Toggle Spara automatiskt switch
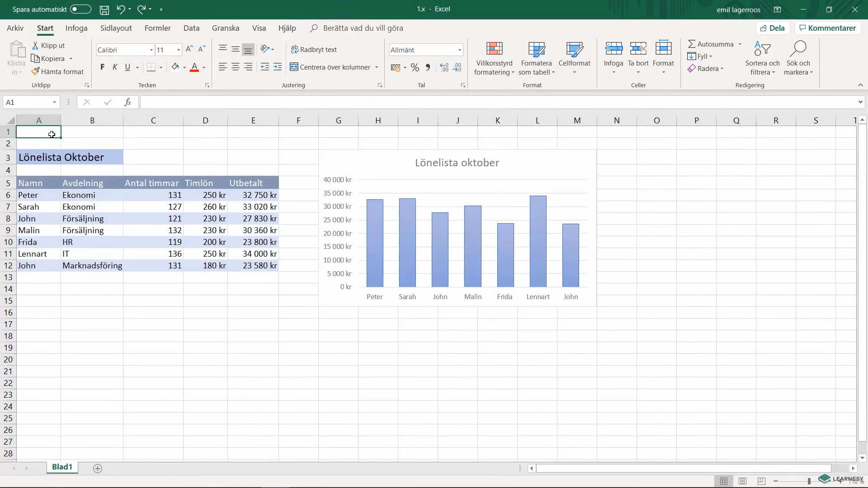This screenshot has width=868, height=488. pos(80,9)
